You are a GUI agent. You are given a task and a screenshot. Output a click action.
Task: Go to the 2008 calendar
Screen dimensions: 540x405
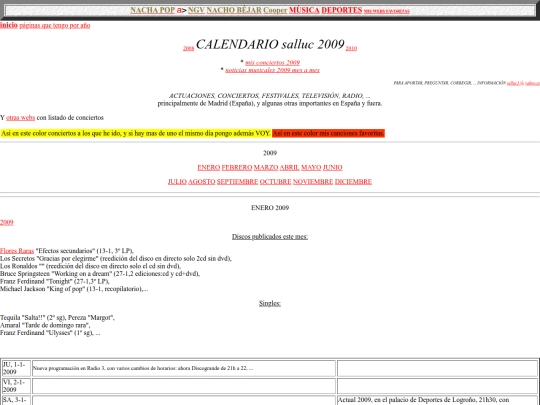pyautogui.click(x=188, y=48)
